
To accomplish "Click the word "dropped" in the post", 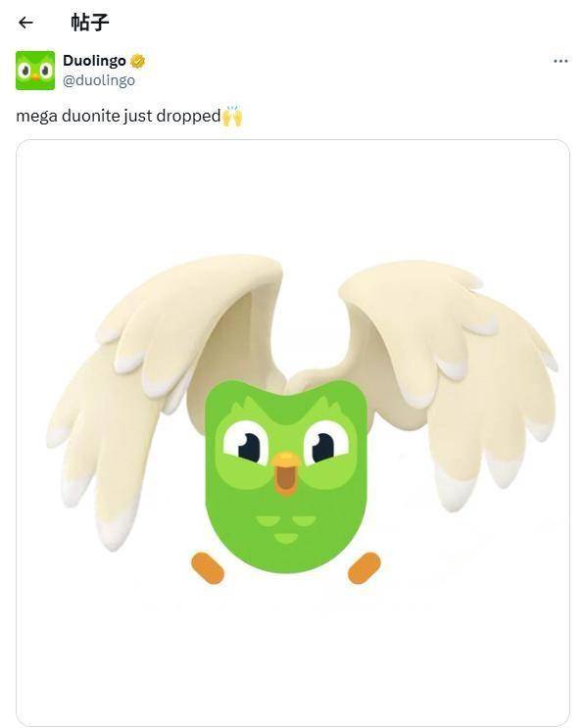I will 188,117.
